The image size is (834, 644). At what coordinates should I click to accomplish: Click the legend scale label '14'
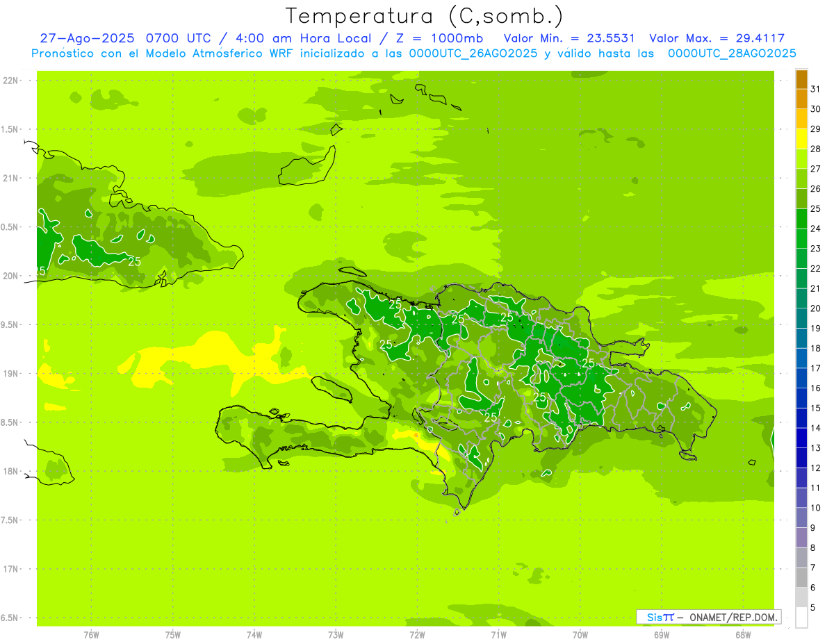coord(815,428)
